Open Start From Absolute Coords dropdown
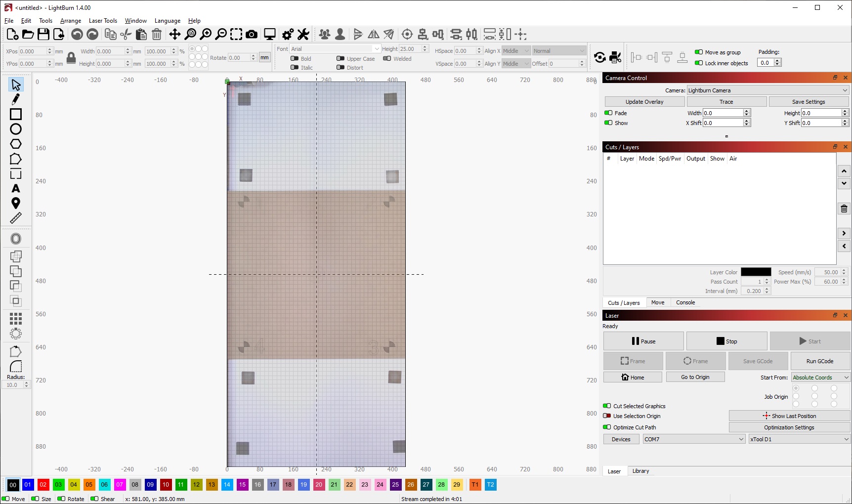The width and height of the screenshot is (852, 504). pos(820,378)
